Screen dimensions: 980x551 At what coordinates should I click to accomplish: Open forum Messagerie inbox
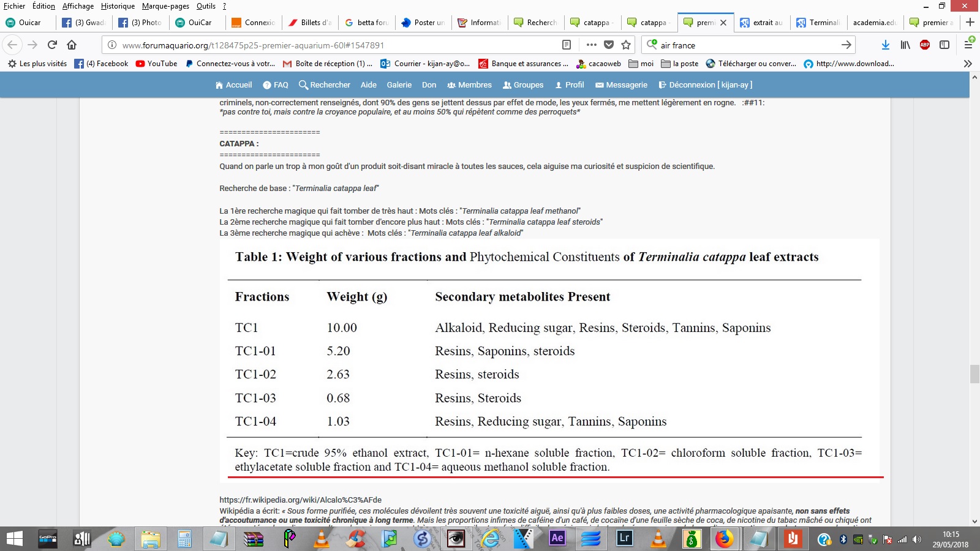[x=621, y=85]
